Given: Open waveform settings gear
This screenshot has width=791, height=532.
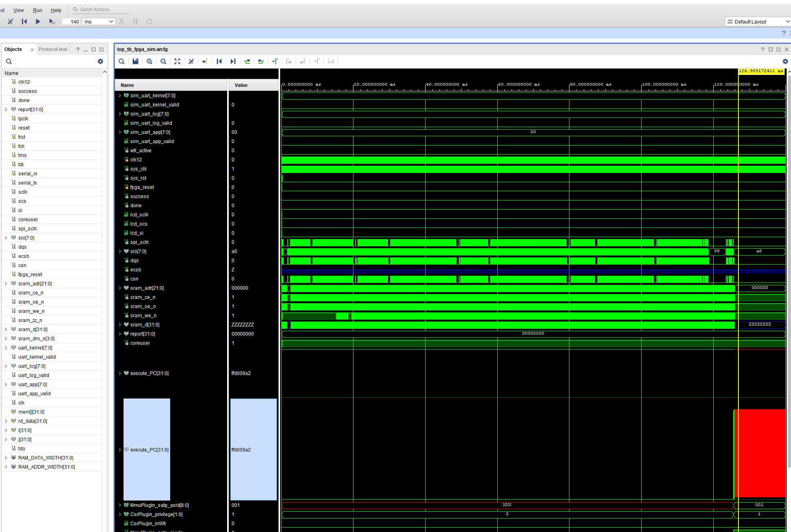Looking at the screenshot, I should point(785,61).
